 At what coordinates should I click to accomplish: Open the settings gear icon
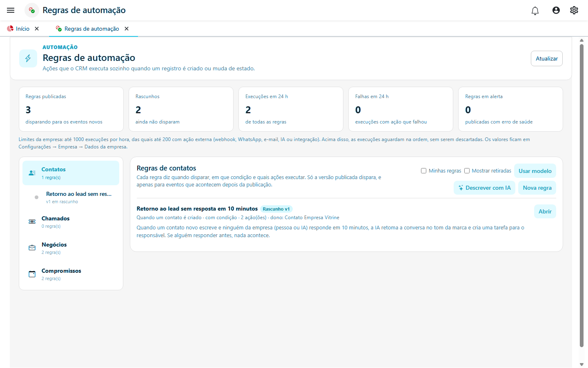(574, 10)
